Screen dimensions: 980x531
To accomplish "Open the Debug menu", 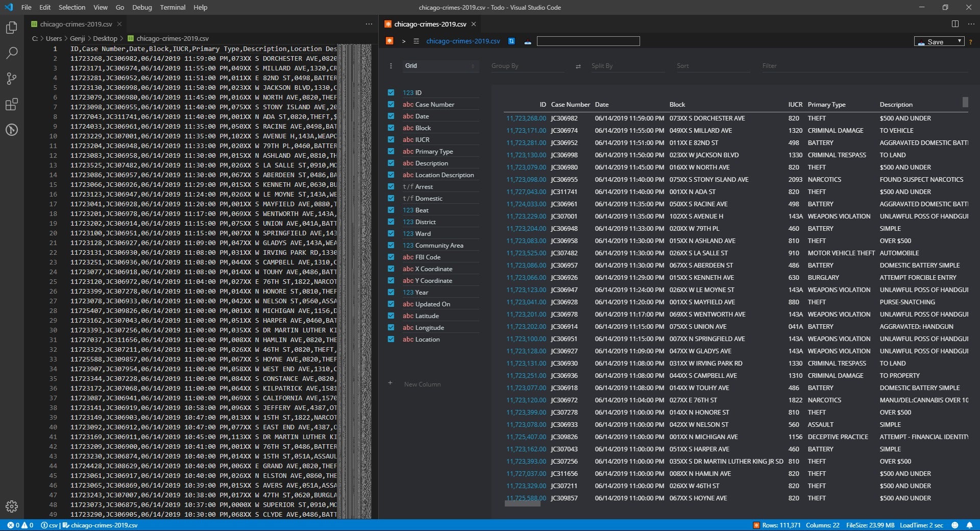I will tap(142, 7).
